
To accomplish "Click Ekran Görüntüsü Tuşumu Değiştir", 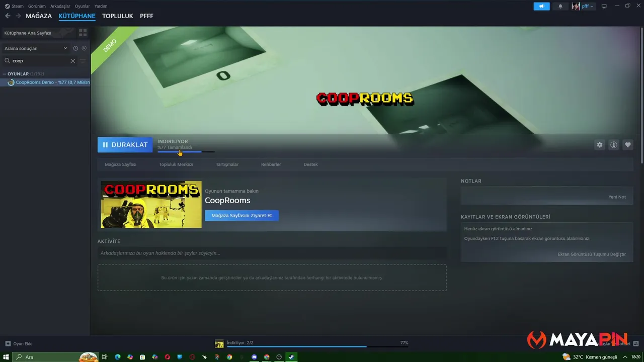I will pos(592,254).
